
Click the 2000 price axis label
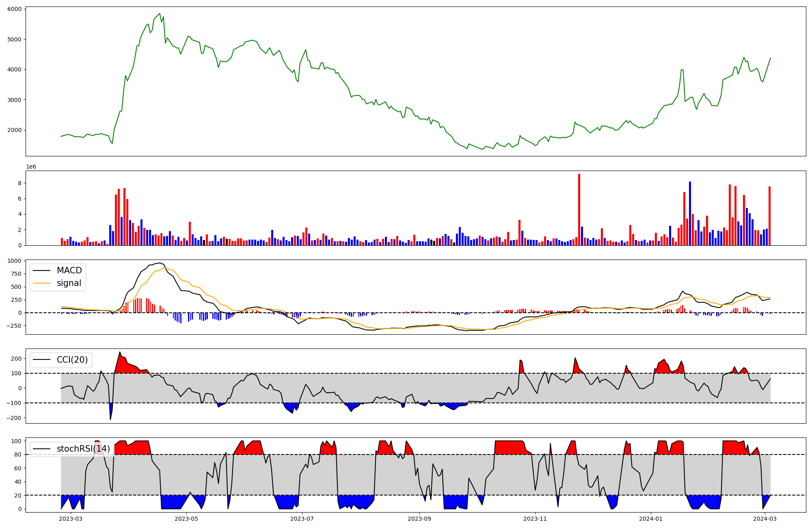[x=15, y=130]
